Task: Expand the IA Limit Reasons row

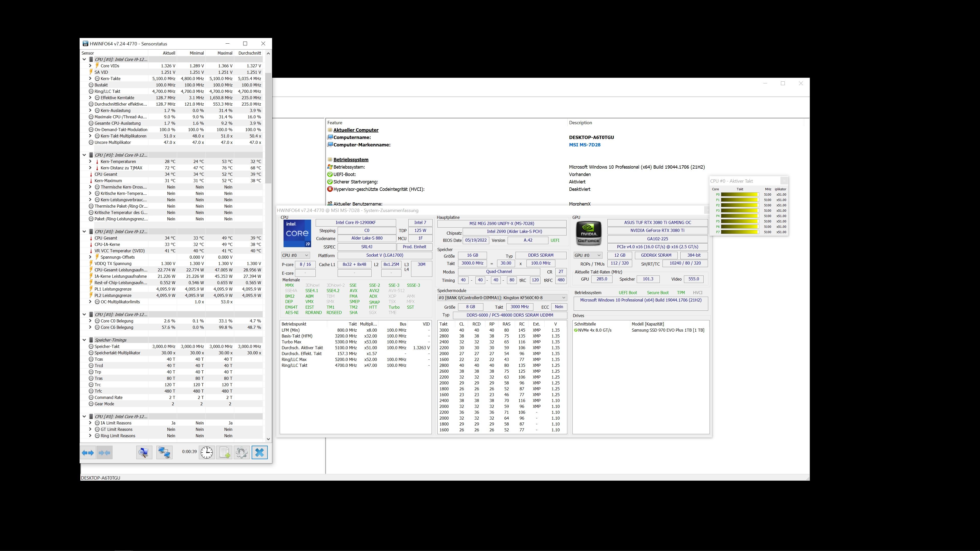Action: [x=90, y=423]
